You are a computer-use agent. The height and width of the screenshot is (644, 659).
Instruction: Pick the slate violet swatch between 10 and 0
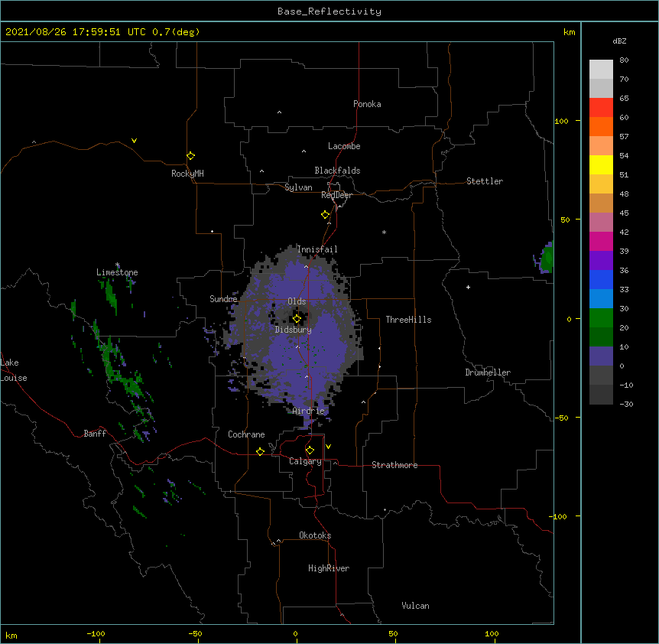601,356
